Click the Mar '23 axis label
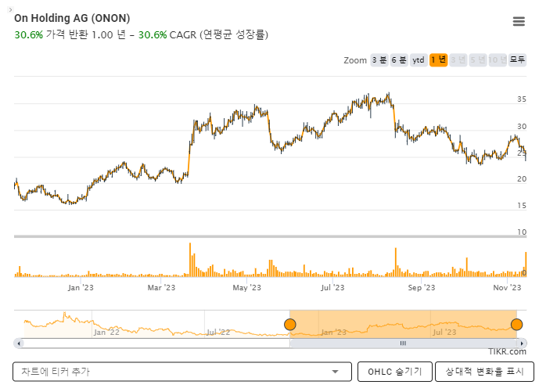Viewport: 539px width, 392px height. (161, 288)
